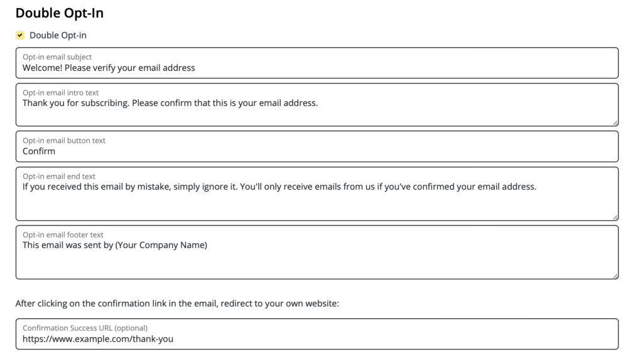Click the example.com/thank-you URL text

click(x=97, y=339)
